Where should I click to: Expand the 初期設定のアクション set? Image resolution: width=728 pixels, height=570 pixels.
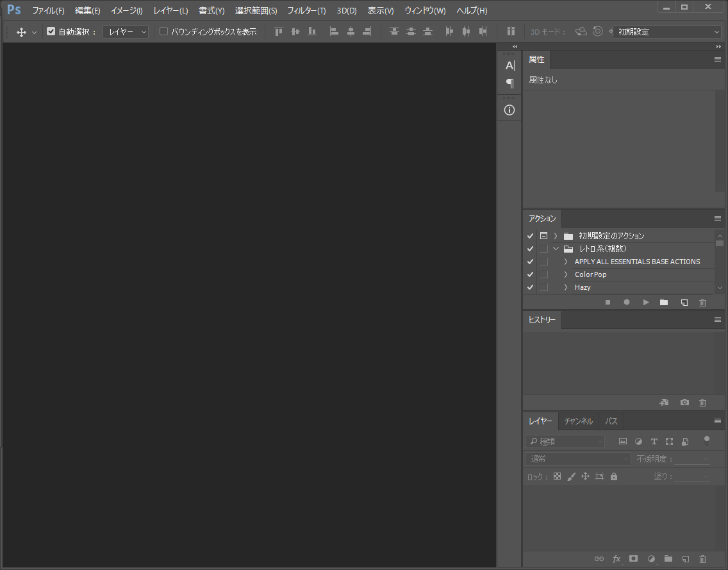click(x=555, y=236)
